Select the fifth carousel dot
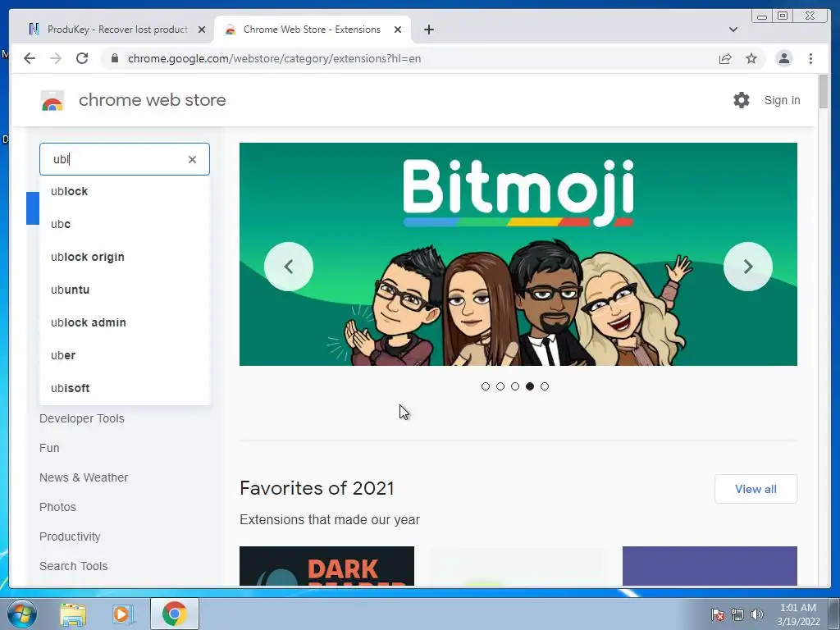Image resolution: width=840 pixels, height=630 pixels. pyautogui.click(x=545, y=386)
